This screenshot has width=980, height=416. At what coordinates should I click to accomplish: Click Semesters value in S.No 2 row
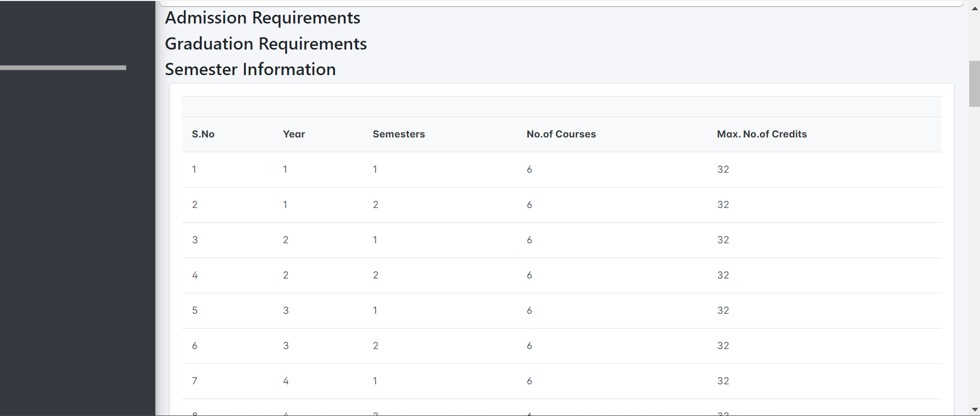[376, 204]
